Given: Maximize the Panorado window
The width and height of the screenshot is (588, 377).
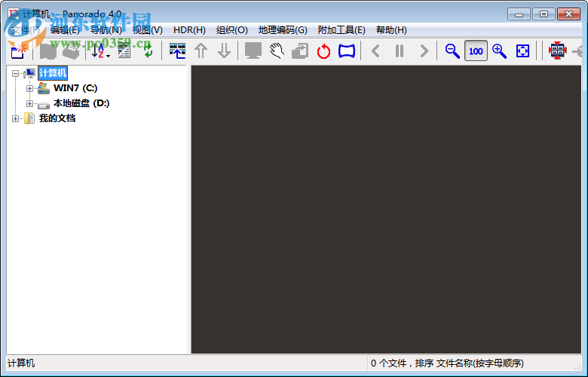Looking at the screenshot, I should pos(544,14).
